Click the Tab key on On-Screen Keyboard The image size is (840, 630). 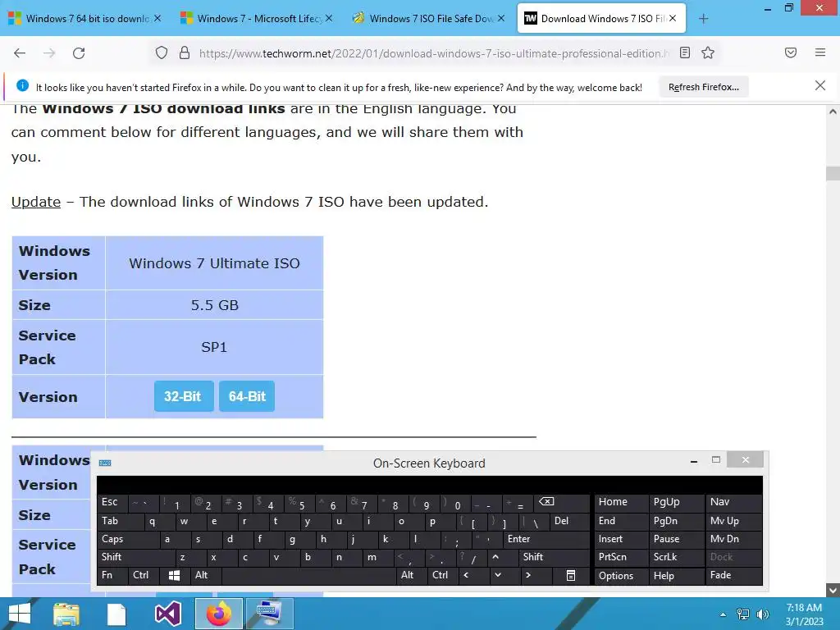tap(121, 521)
